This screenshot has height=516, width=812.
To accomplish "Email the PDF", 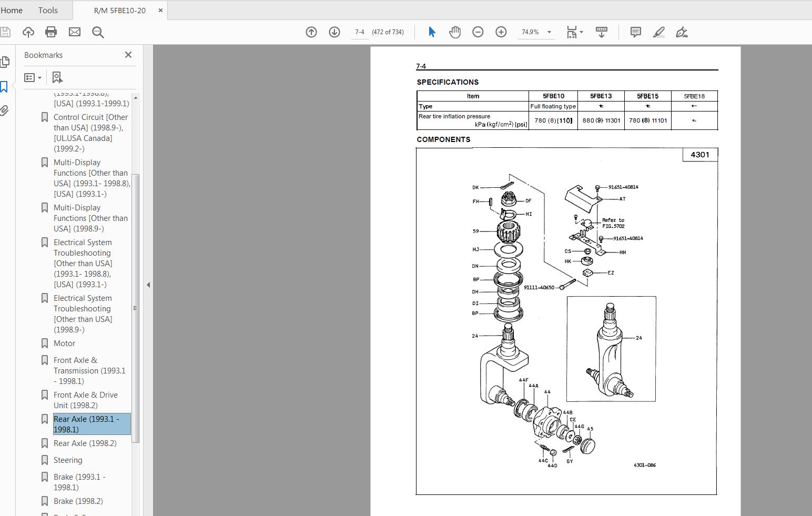I will 74,32.
